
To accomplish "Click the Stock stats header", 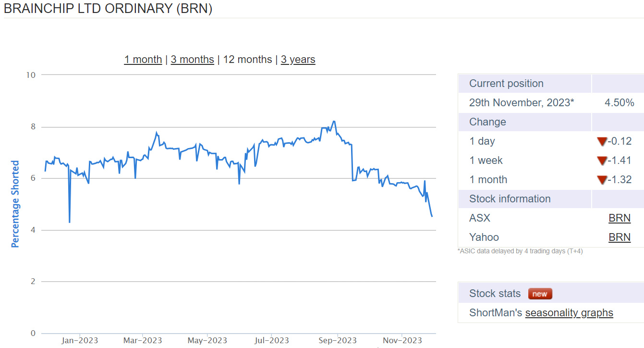I will click(495, 294).
